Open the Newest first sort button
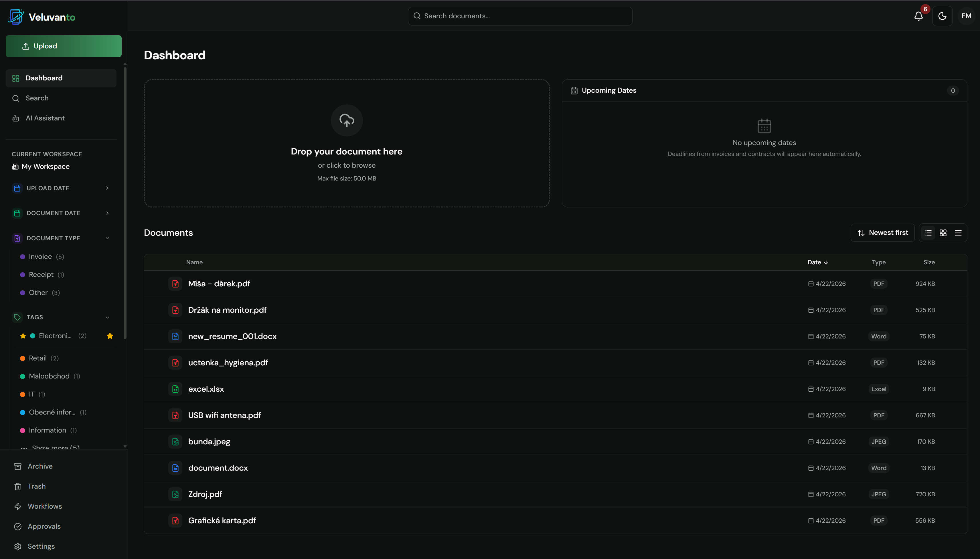Screen dimensions: 980x559 click(x=882, y=233)
